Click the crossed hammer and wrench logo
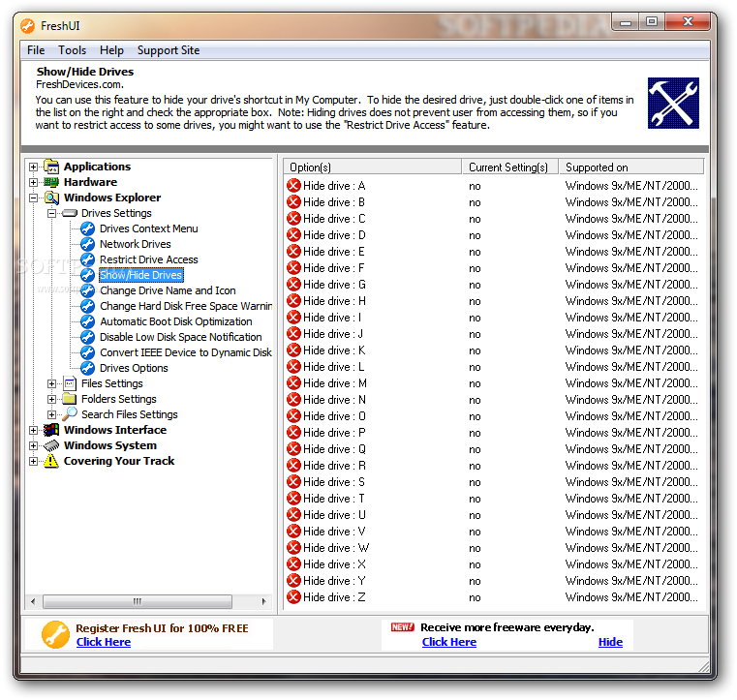The image size is (737, 700). pos(673,103)
